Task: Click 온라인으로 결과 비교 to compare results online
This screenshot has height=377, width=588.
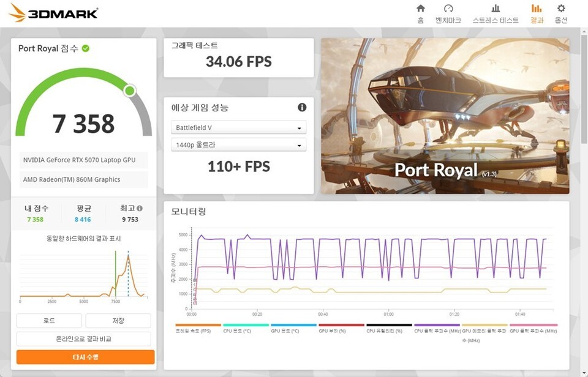Action: (x=85, y=338)
